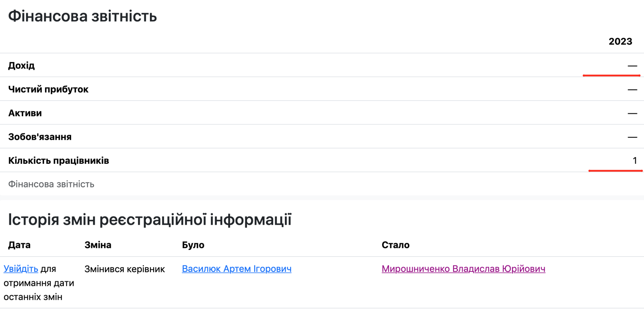Open Мирошниченко Владислав Юрійович profile link
Viewport: 644px width, 309px height.
click(464, 269)
